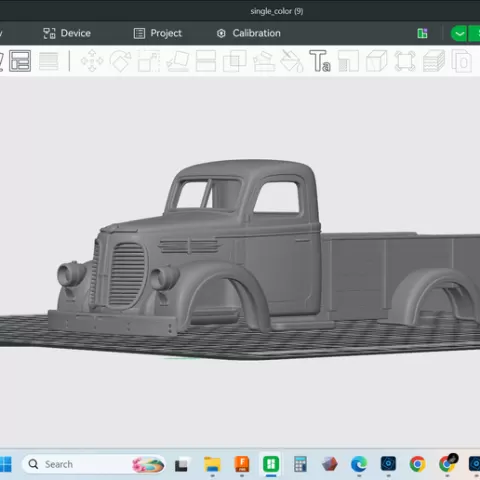Open the Device tab
The image size is (480, 480).
pos(67,33)
